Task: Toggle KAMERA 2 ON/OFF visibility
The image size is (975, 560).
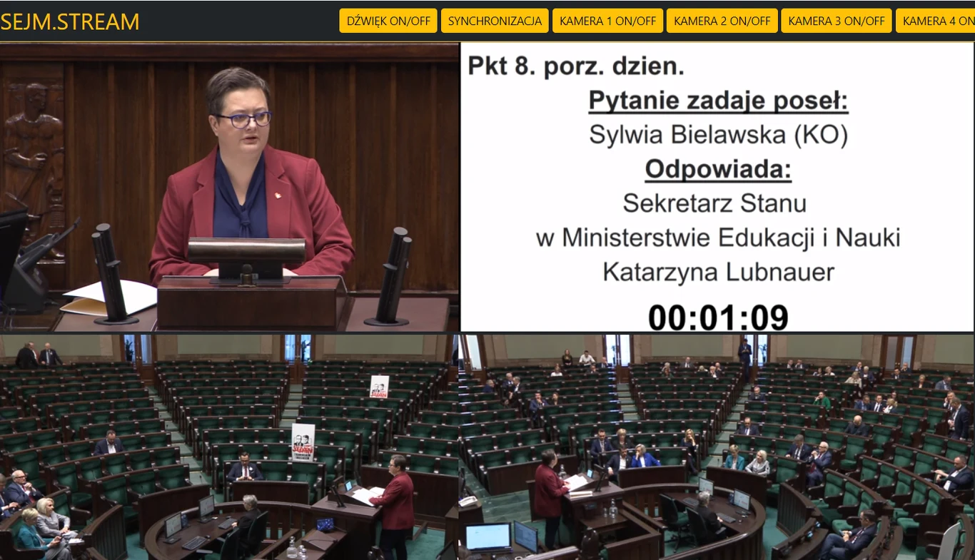Action: click(722, 20)
